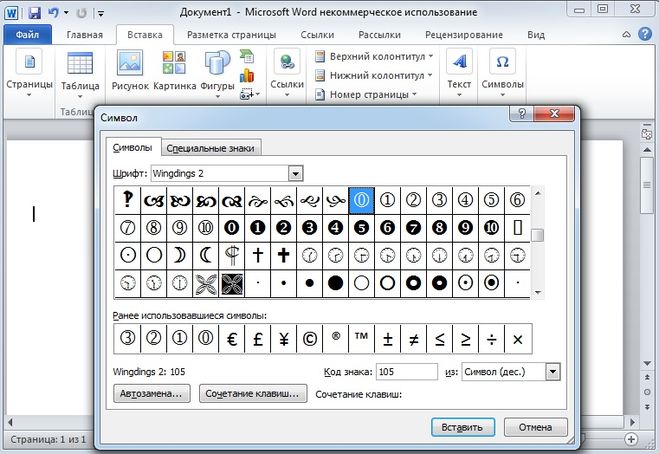This screenshot has height=454, width=659.
Task: Click the Автозамена button
Action: pos(151,393)
